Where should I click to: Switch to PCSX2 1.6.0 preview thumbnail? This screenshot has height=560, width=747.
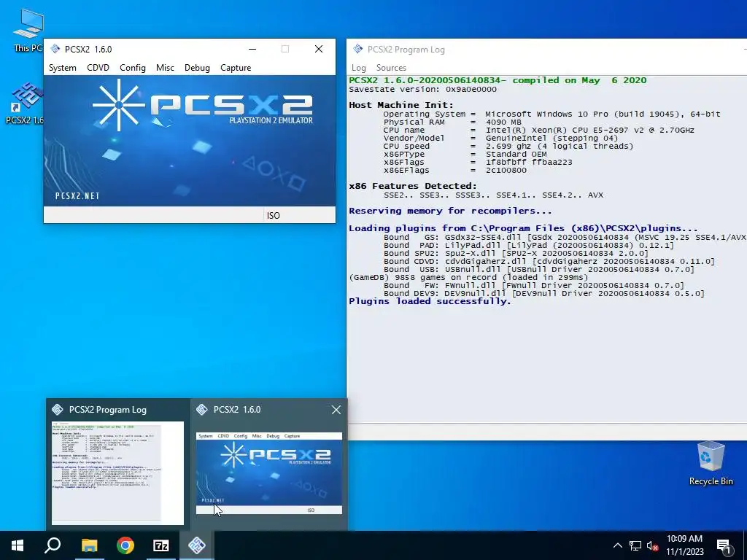tap(269, 472)
